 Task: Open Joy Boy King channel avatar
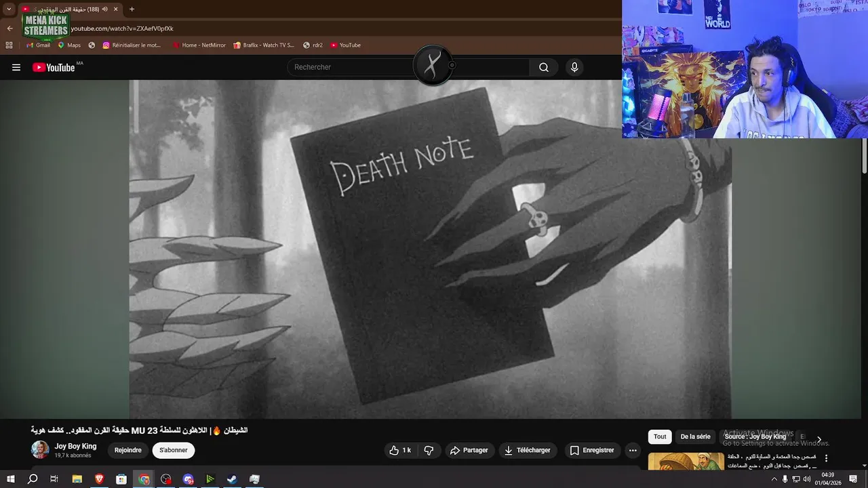(40, 450)
